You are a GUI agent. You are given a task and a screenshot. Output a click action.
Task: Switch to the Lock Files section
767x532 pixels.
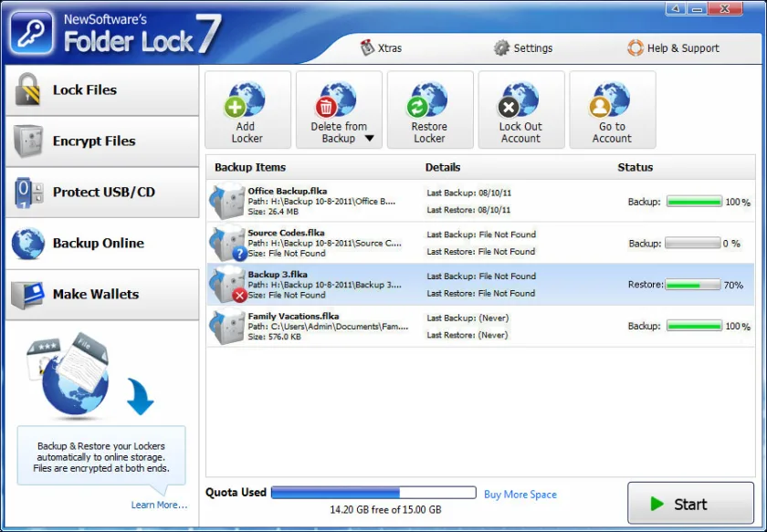click(102, 90)
